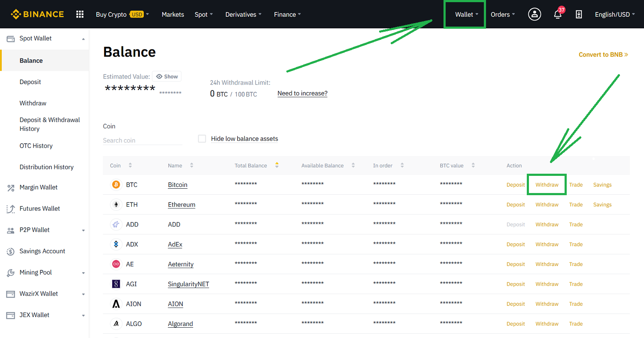Show the hidden estimated value
Screen dimensions: 644x338
[167, 76]
